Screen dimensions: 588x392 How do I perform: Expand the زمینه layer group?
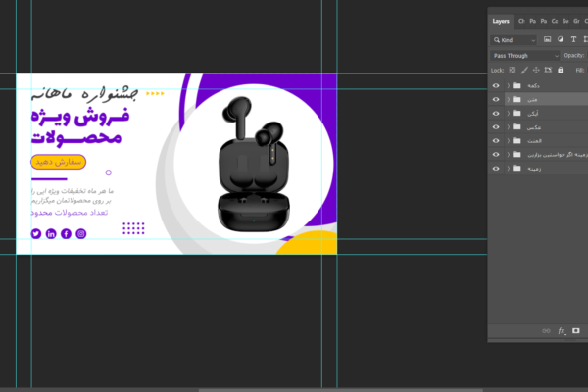coord(508,168)
